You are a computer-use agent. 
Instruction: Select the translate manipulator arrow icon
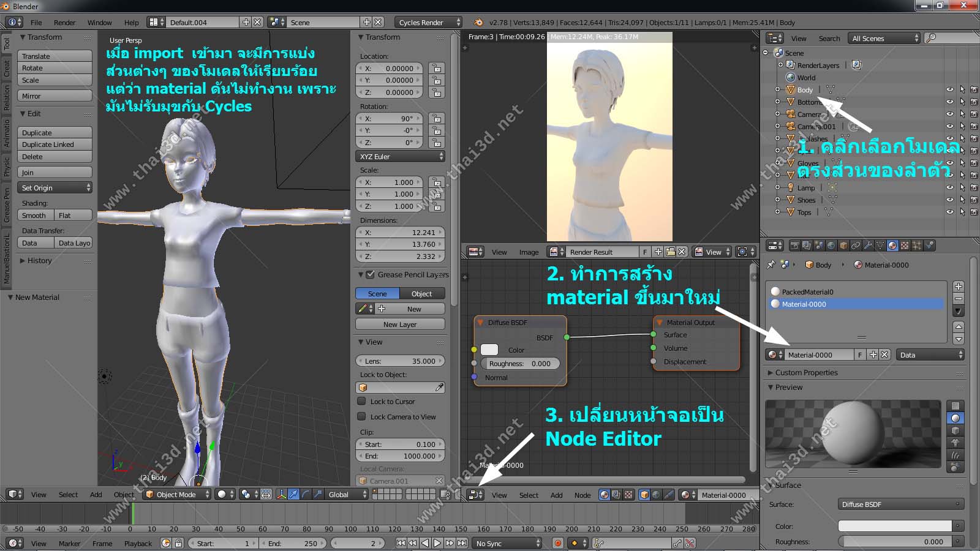tap(293, 495)
